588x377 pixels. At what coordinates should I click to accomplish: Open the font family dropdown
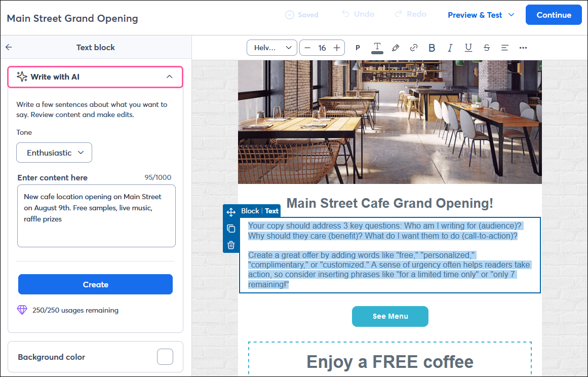271,47
